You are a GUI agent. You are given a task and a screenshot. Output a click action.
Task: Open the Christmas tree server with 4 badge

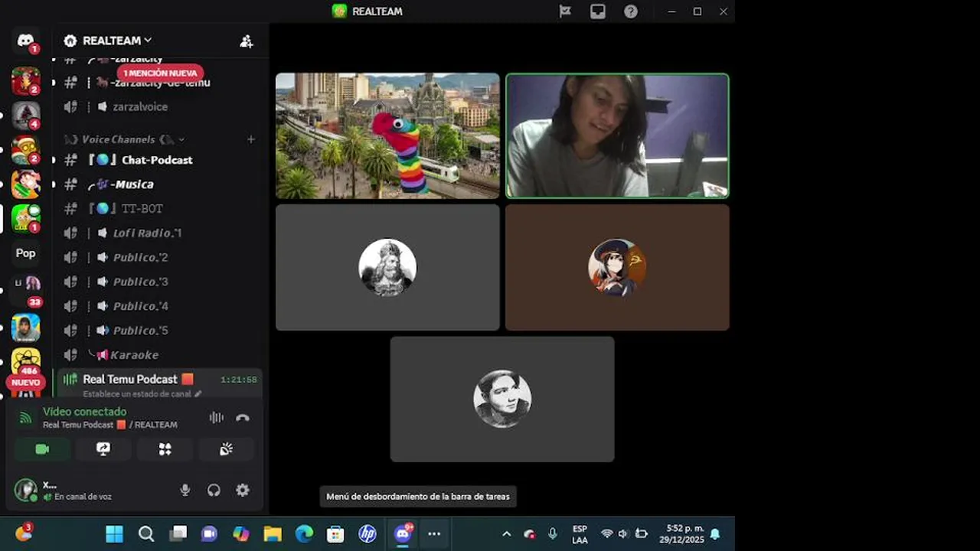[x=26, y=116]
